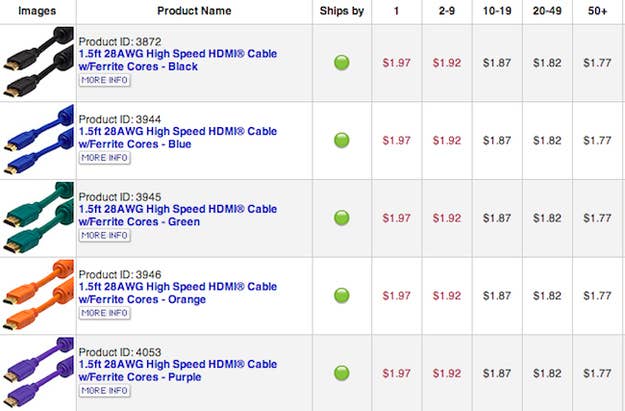The height and width of the screenshot is (411, 625).
Task: Click the green ships-by indicator for Orange cable
Action: (x=342, y=295)
